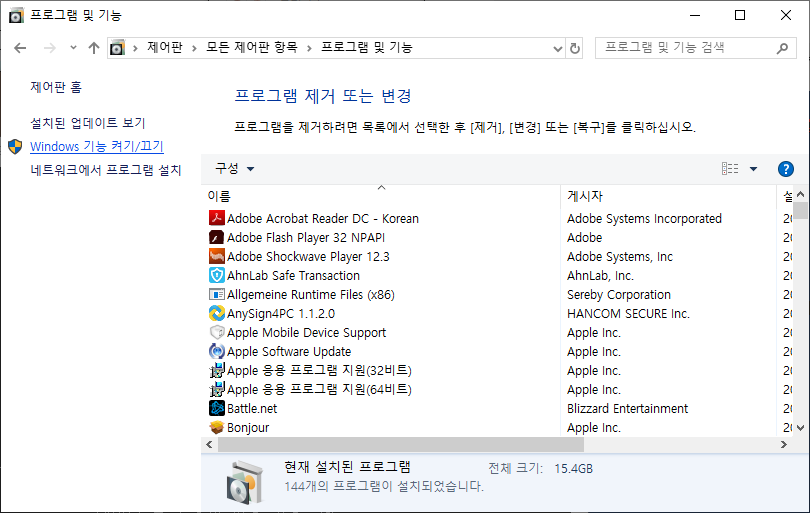Sort by the 이름 column header

[x=381, y=196]
